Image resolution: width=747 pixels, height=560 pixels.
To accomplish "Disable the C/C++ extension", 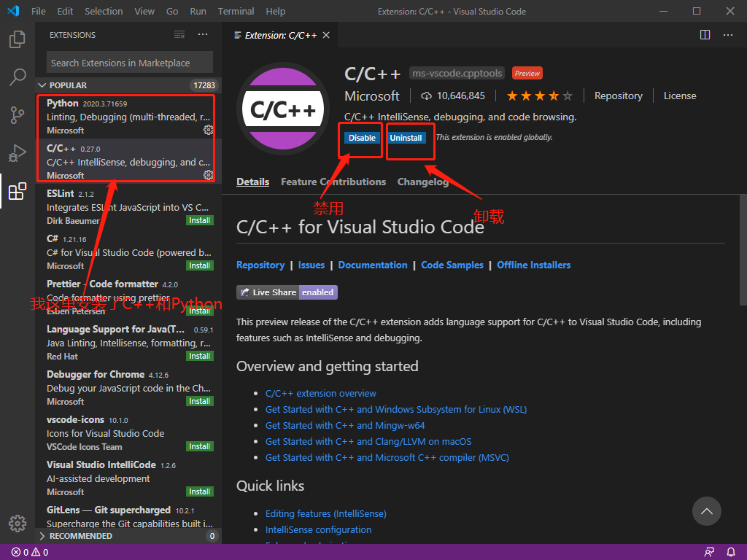I will click(x=362, y=138).
